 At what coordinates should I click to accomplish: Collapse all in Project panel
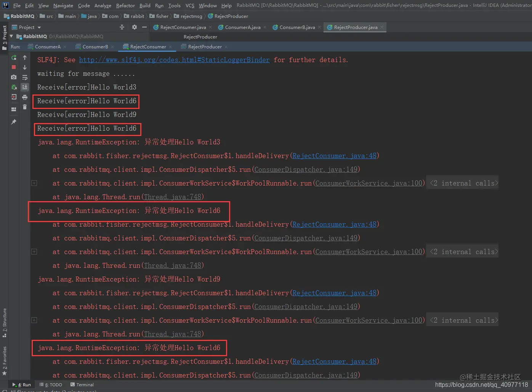click(122, 27)
